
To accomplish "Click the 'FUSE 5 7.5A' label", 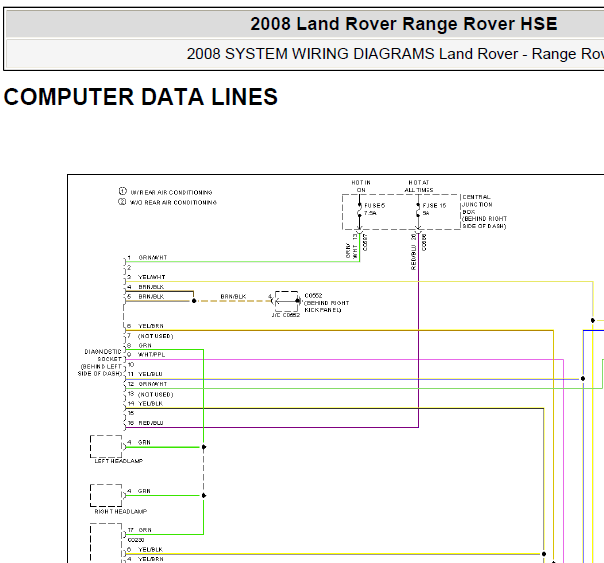I will click(374, 209).
